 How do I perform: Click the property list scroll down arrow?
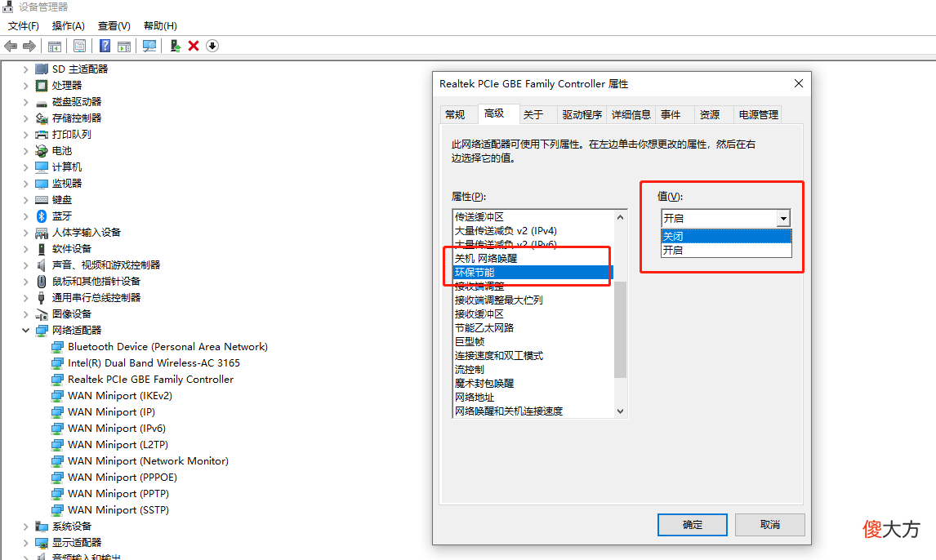click(620, 411)
